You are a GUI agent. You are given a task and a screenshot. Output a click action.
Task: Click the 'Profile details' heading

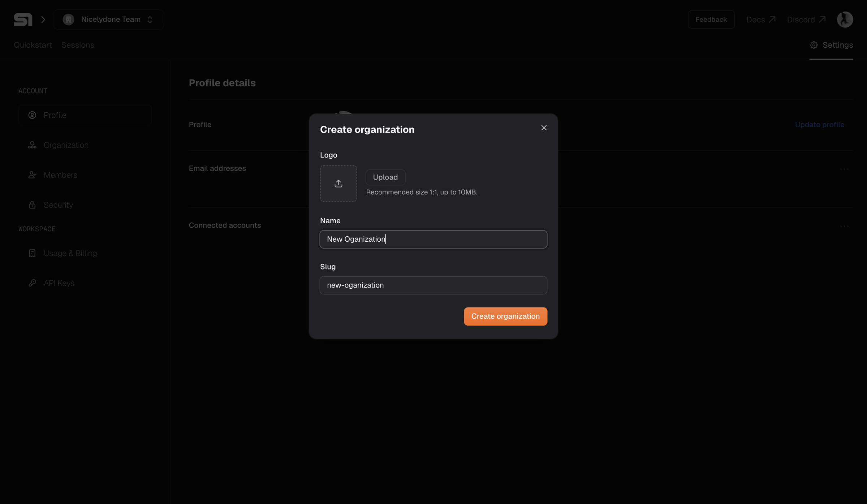(222, 83)
